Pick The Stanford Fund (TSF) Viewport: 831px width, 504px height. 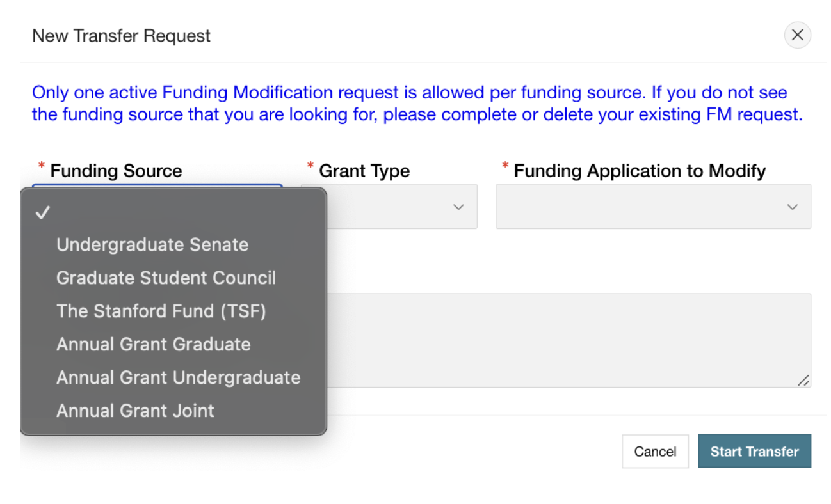[x=161, y=311]
